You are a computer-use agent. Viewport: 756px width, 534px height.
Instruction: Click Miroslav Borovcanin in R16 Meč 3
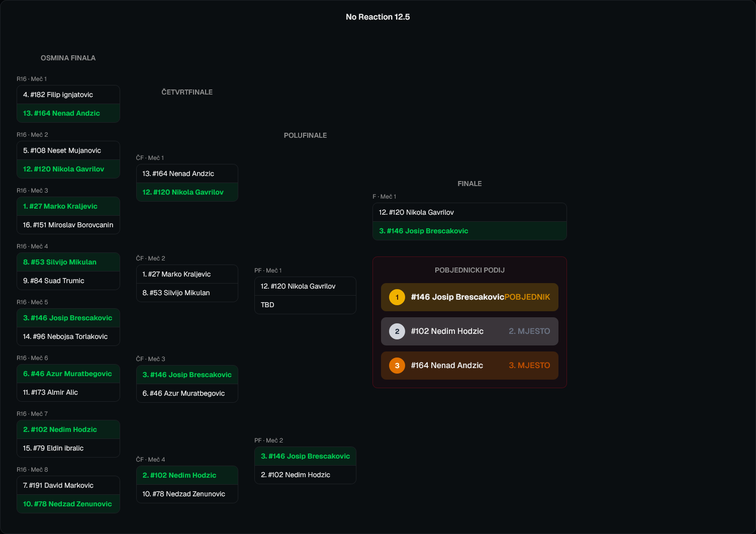[68, 225]
